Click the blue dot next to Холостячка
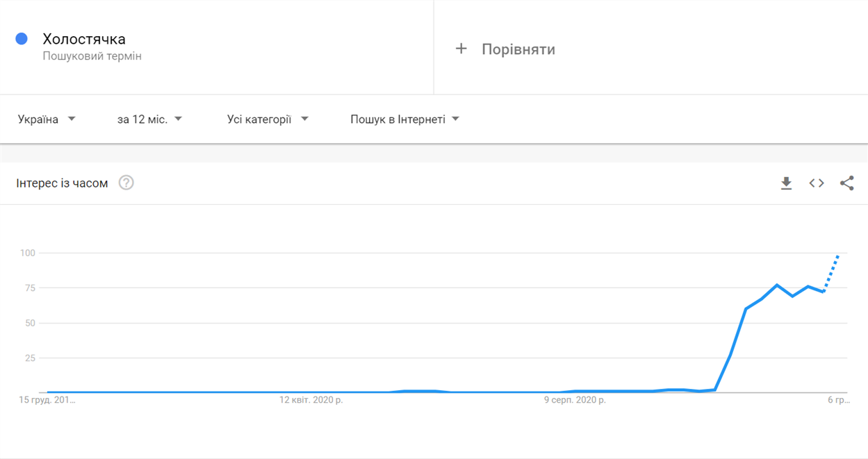 tap(22, 39)
